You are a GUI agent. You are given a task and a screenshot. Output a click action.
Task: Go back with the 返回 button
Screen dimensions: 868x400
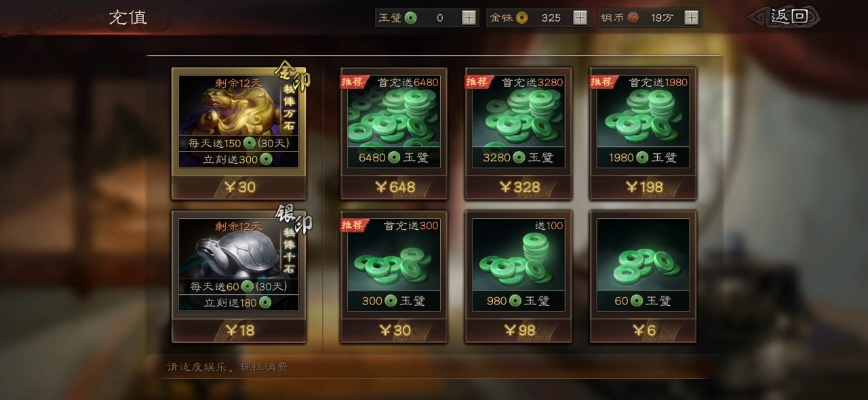pyautogui.click(x=785, y=17)
